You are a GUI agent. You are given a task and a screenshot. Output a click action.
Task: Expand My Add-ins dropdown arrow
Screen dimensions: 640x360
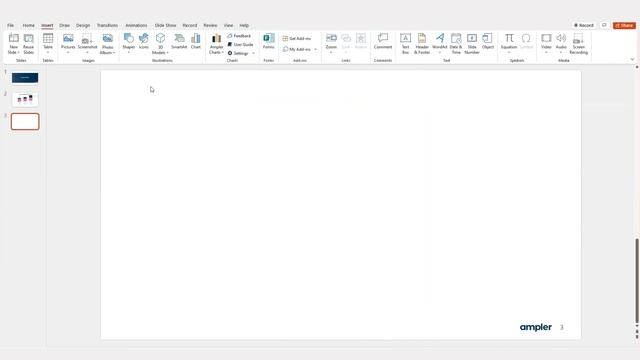tap(316, 49)
